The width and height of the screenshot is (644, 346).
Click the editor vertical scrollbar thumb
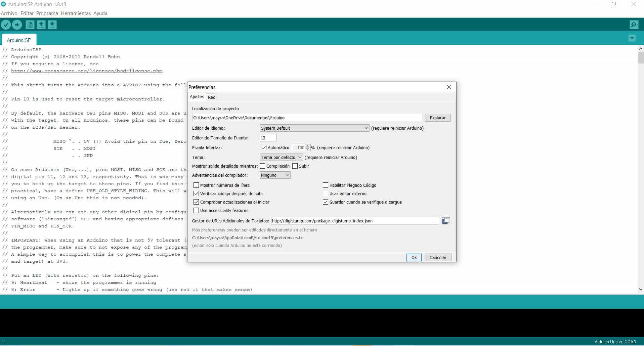(x=641, y=58)
